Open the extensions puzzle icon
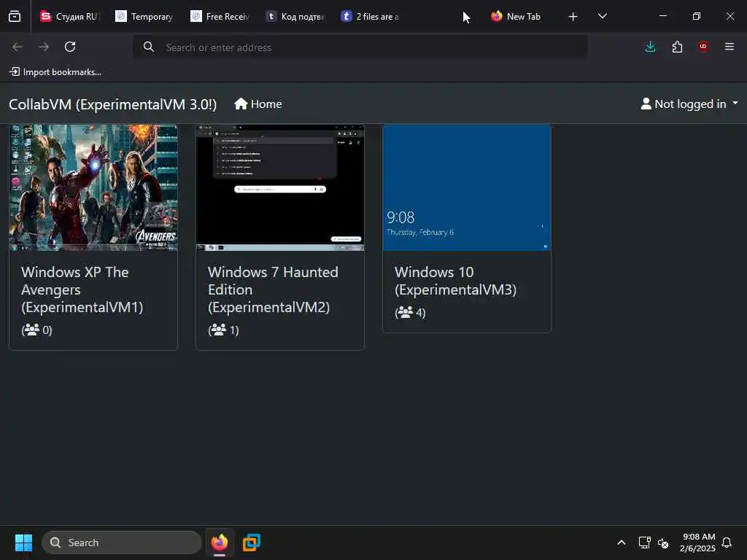747x560 pixels. pyautogui.click(x=677, y=47)
